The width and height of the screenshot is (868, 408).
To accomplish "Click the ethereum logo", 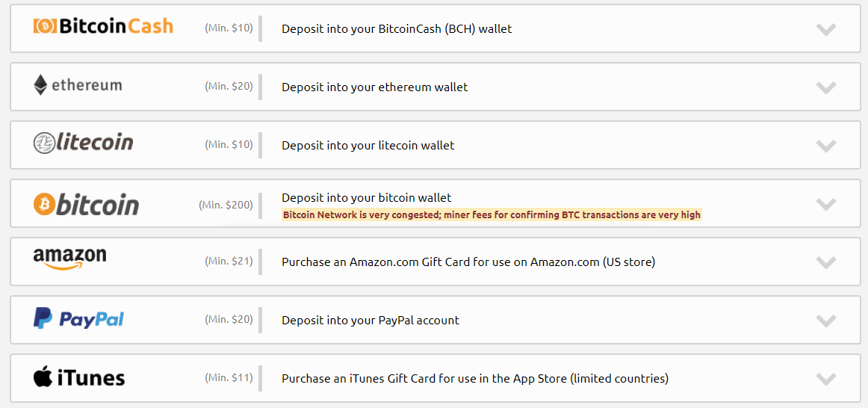I will coord(78,85).
